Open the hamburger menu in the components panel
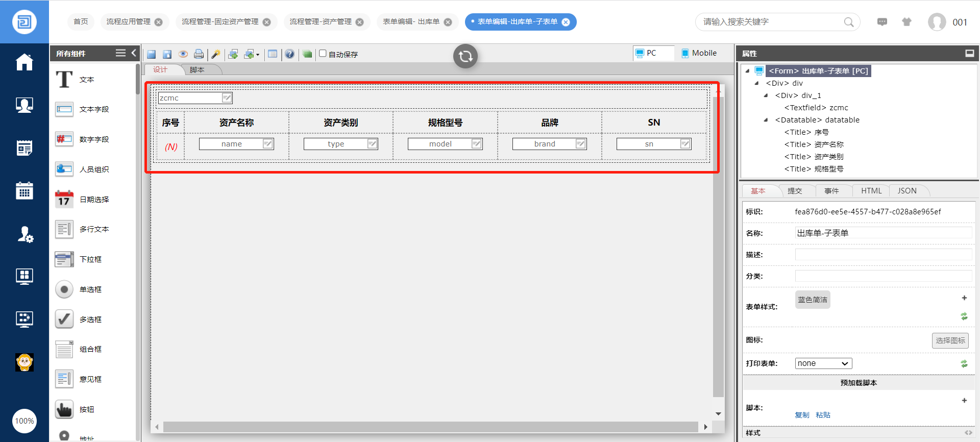This screenshot has height=442, width=980. tap(120, 53)
